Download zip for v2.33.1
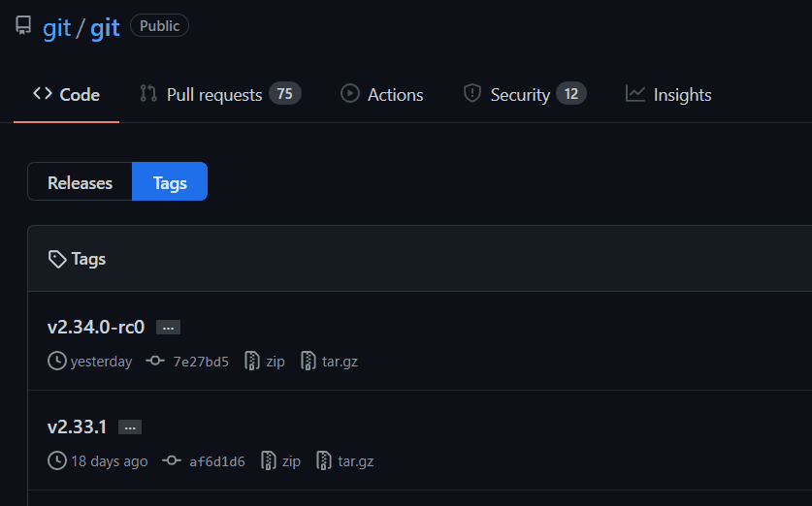The width and height of the screenshot is (812, 506). (x=291, y=461)
